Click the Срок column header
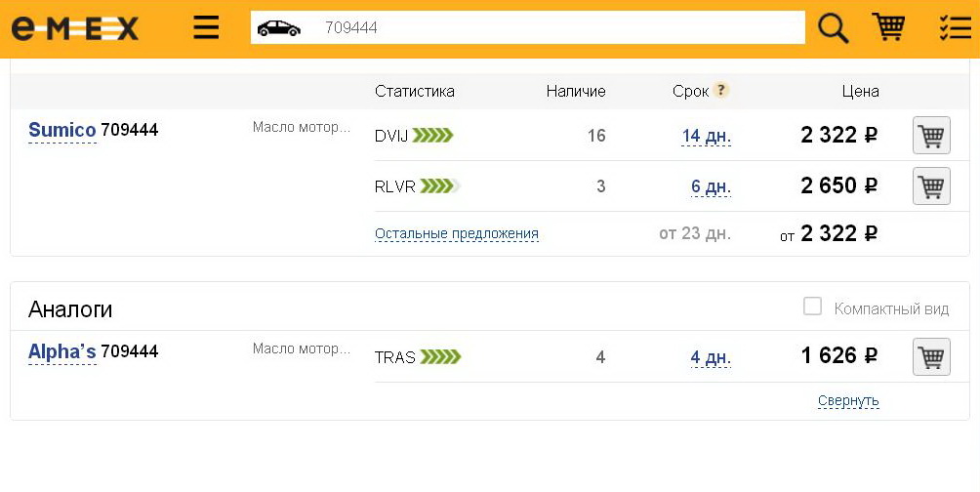980x492 pixels. point(691,91)
